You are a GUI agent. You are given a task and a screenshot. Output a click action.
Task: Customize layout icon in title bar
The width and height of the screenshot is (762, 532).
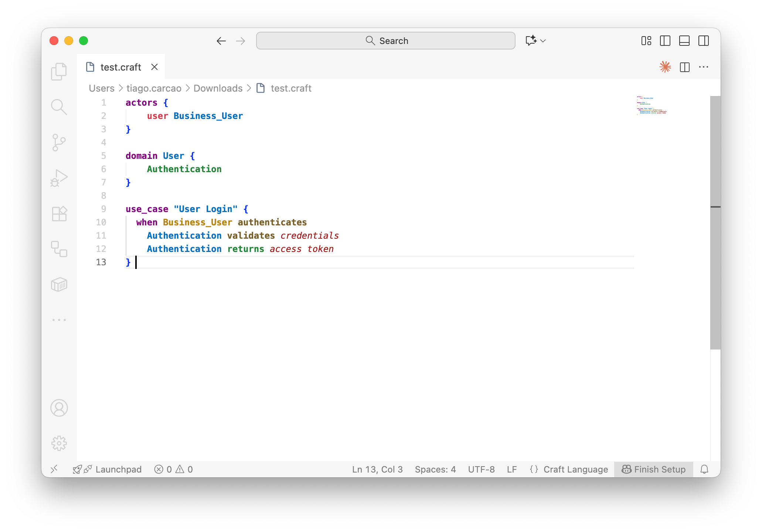point(646,41)
